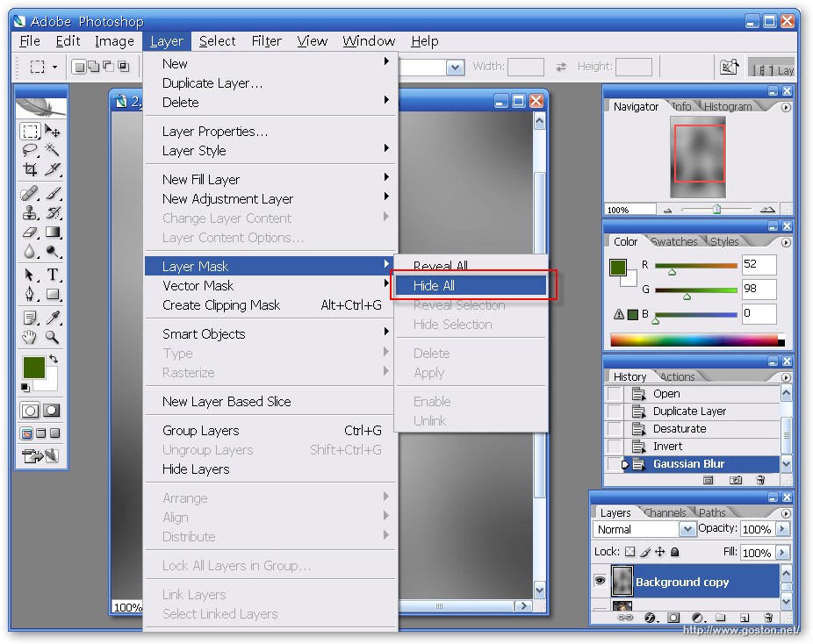Viewport: 813px width, 644px height.
Task: Select the Healing Brush tool
Action: pyautogui.click(x=30, y=193)
